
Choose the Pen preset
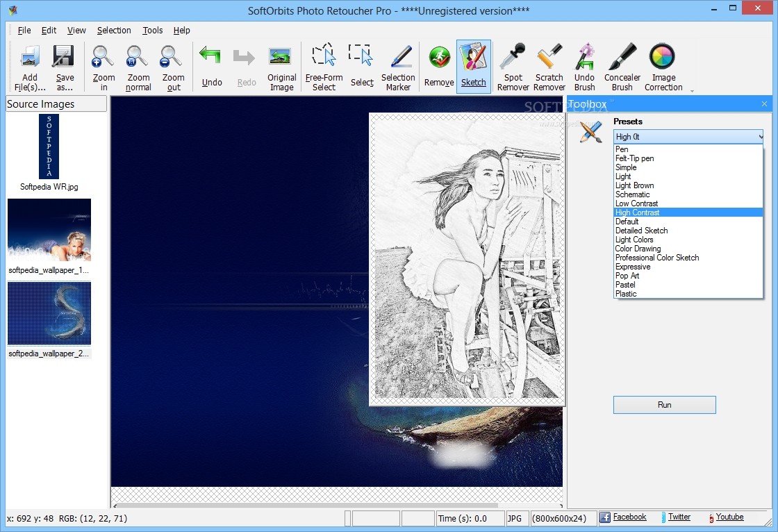688,149
